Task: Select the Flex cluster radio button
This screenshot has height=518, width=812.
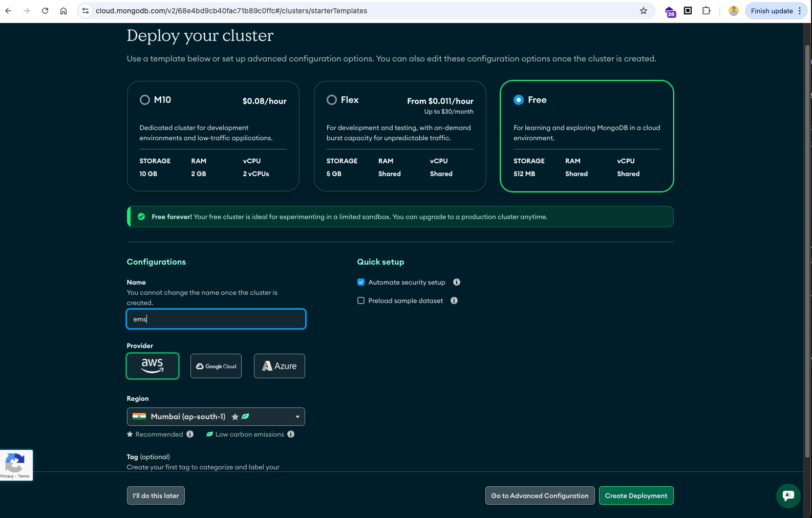Action: click(x=332, y=100)
